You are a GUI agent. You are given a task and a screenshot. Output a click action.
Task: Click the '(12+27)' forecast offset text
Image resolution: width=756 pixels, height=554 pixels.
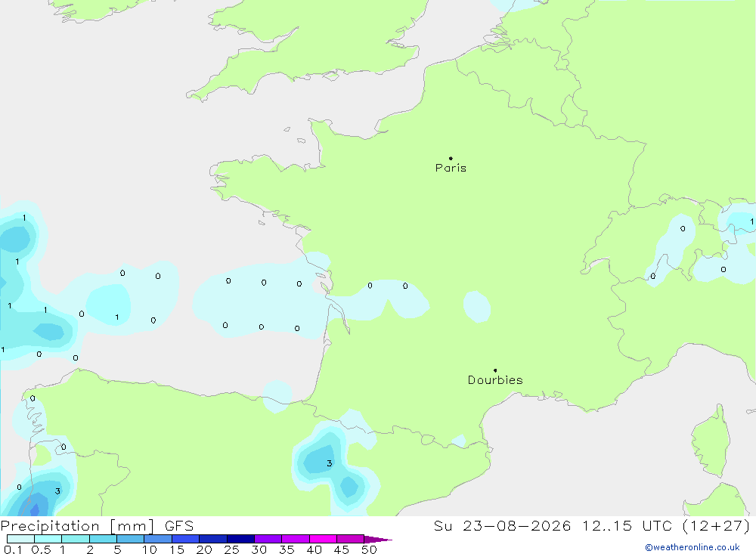click(x=717, y=526)
